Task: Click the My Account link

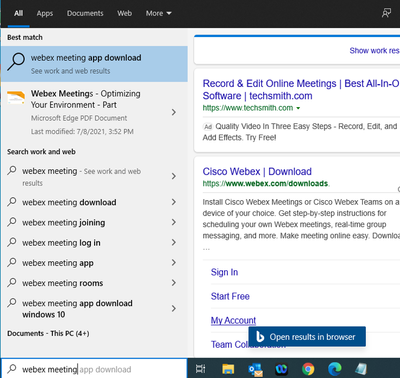Action: pyautogui.click(x=233, y=320)
